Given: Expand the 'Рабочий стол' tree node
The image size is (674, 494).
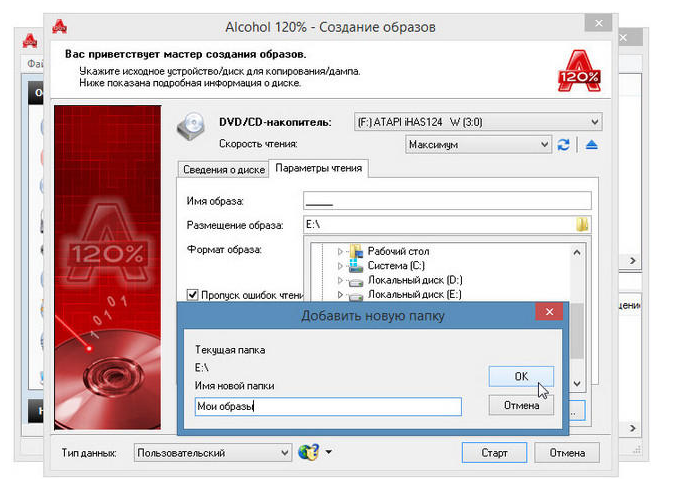Looking at the screenshot, I should [x=340, y=251].
